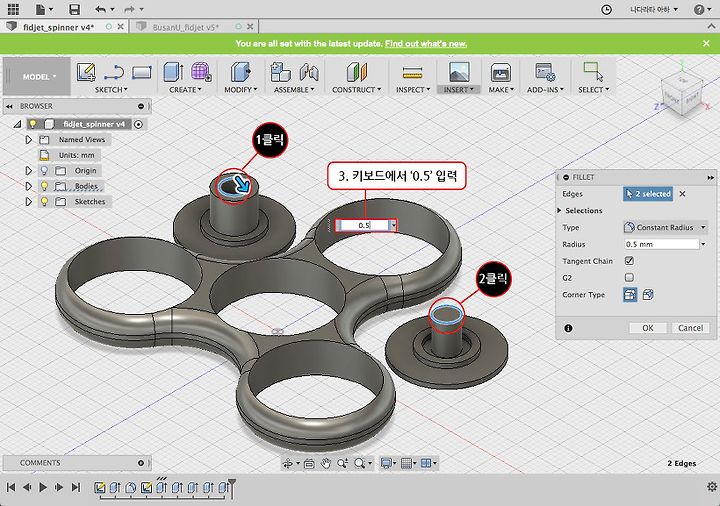Activate the fidjet_spinner v4 component radio button

(x=138, y=124)
